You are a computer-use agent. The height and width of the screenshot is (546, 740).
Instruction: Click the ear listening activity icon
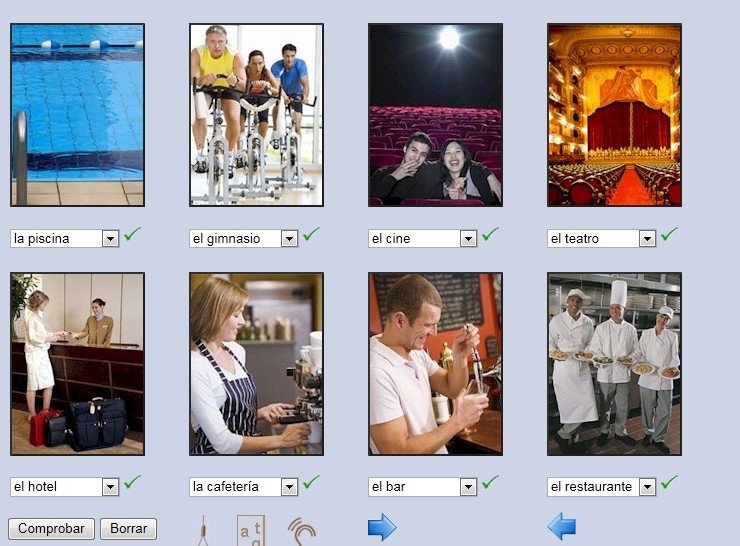pos(301,529)
